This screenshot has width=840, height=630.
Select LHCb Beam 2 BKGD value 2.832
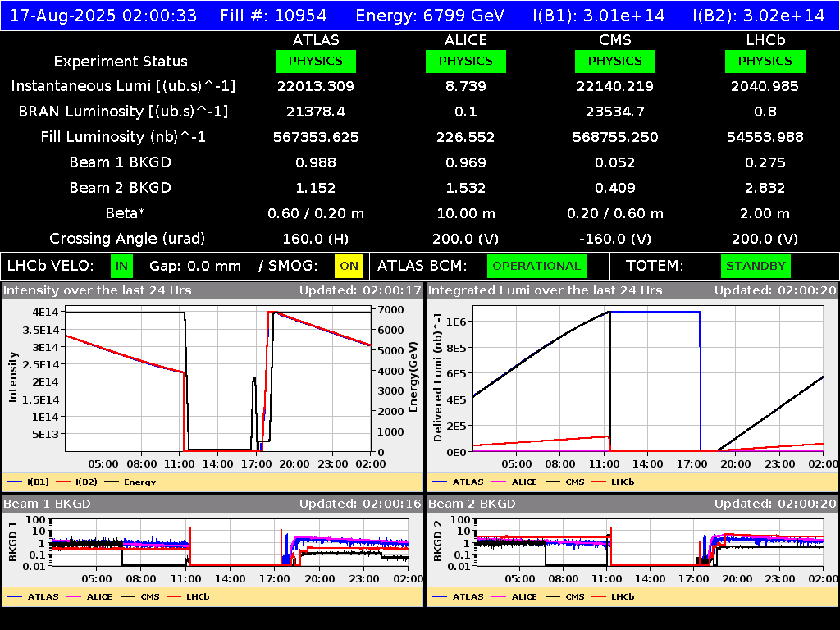765,188
